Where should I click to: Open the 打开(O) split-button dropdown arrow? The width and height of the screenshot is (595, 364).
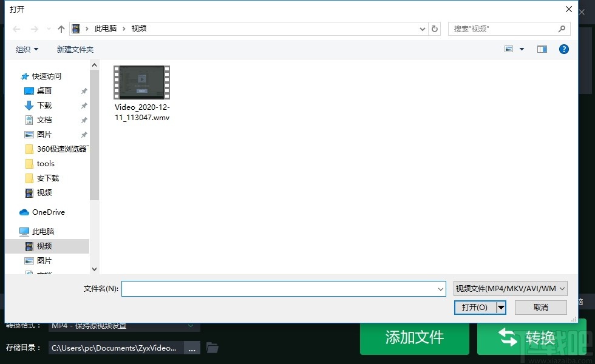tap(501, 308)
